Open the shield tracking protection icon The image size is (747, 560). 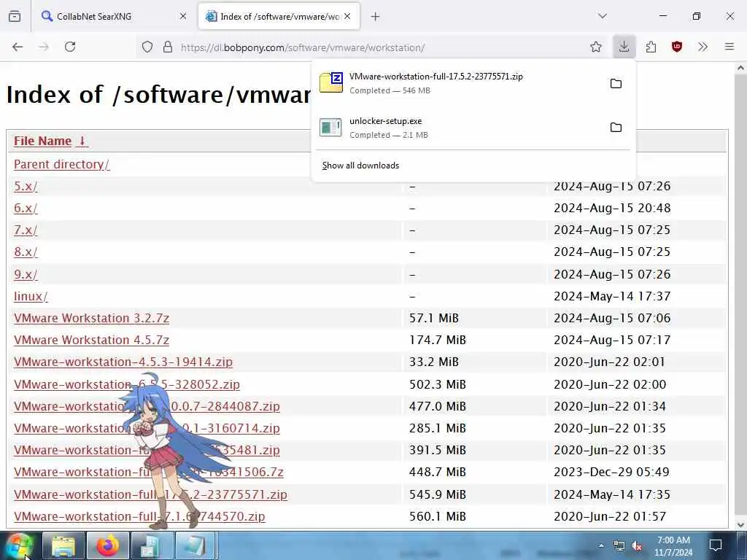(x=147, y=47)
